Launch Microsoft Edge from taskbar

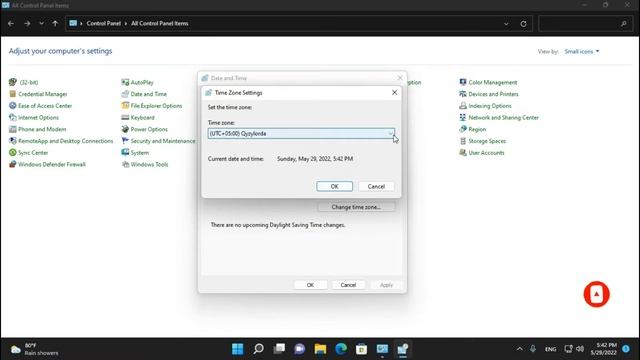point(341,349)
